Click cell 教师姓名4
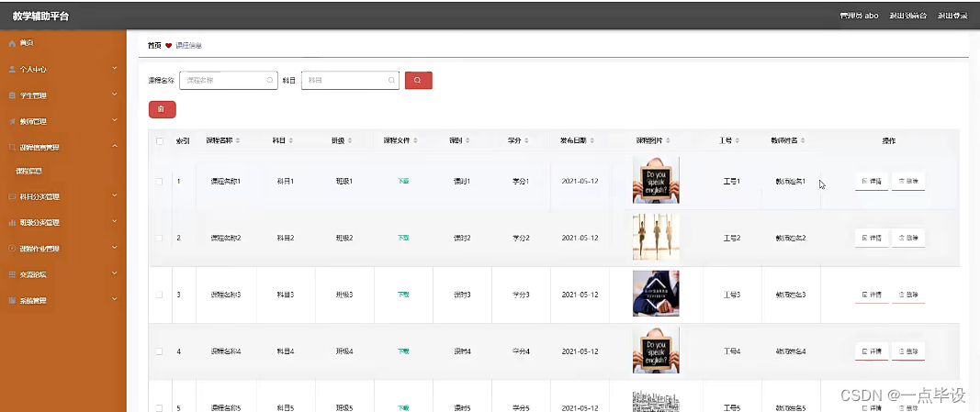This screenshot has height=412, width=980. pyautogui.click(x=791, y=351)
